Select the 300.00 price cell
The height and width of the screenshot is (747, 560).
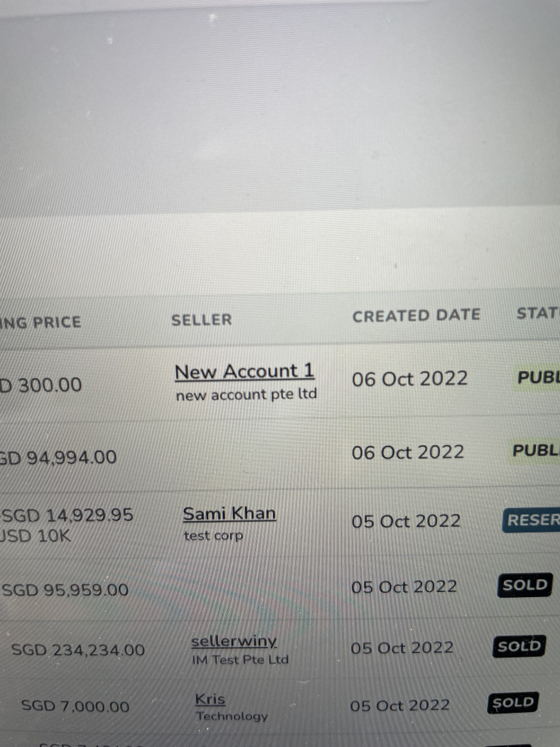(41, 385)
